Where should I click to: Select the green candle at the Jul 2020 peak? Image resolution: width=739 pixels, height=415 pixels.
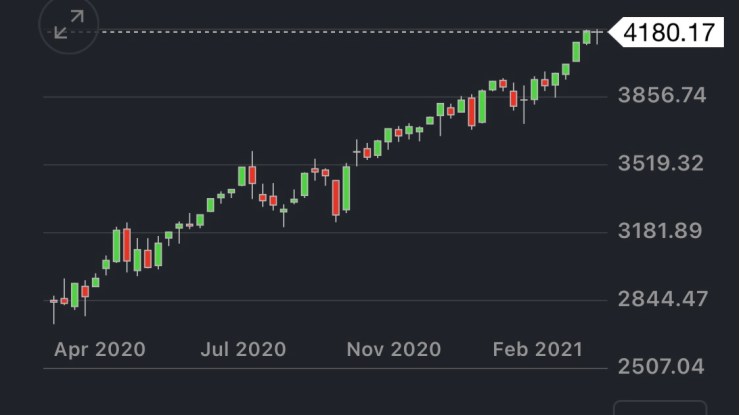click(242, 175)
